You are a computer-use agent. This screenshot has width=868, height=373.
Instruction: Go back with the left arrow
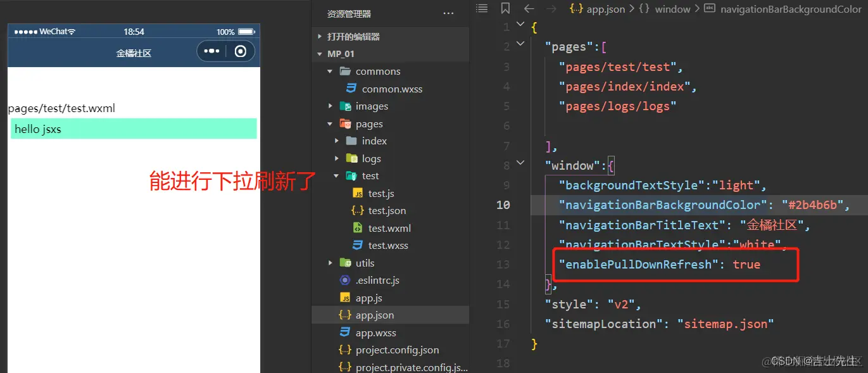click(529, 9)
